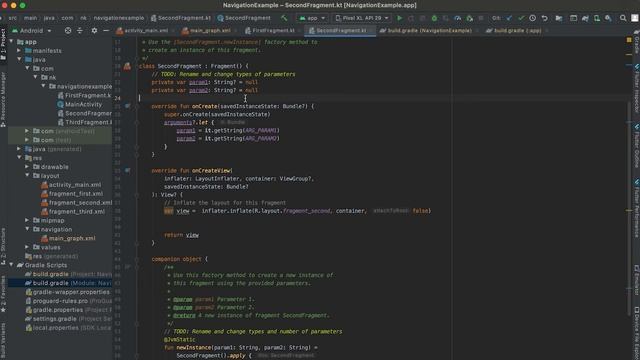This screenshot has height=360, width=640.
Task: Open the Build Variants side tool window
Action: 3,341
